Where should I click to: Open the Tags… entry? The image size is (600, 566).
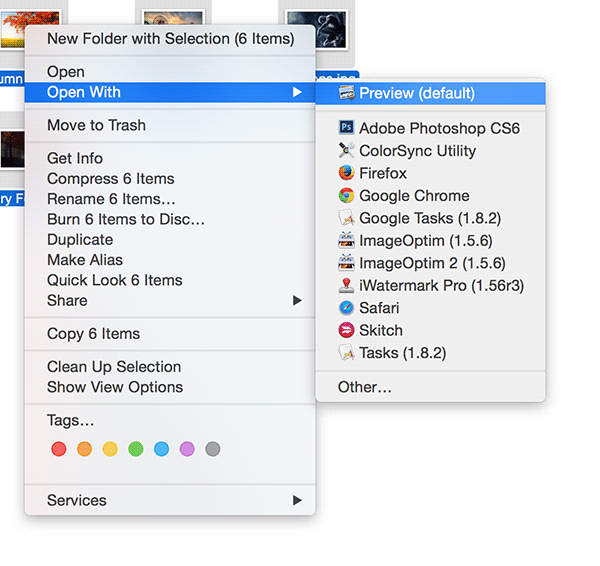click(170, 420)
